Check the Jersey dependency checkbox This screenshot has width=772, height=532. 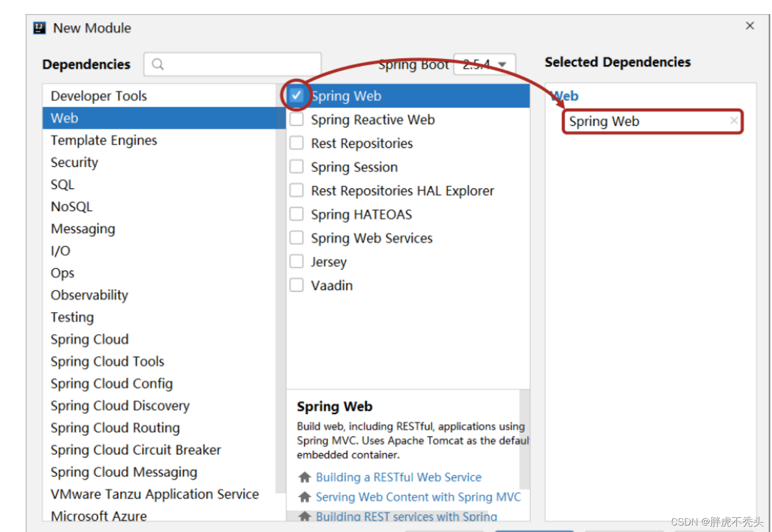(297, 262)
